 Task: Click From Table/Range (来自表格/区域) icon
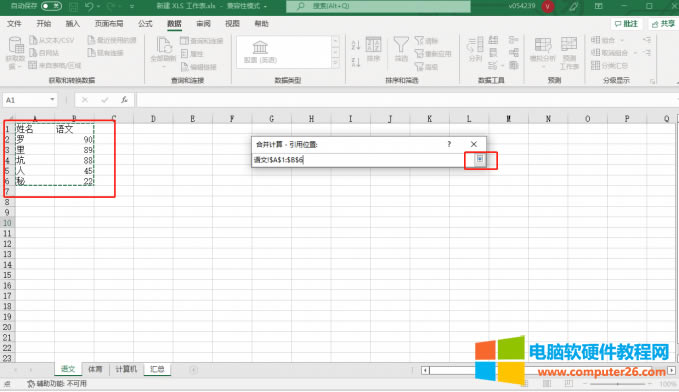tap(33, 65)
